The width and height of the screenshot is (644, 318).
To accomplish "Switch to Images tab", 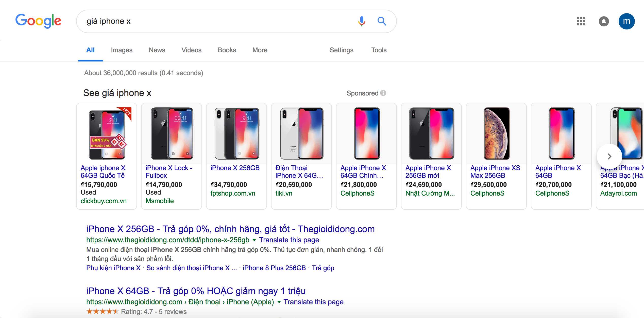I will tap(122, 50).
